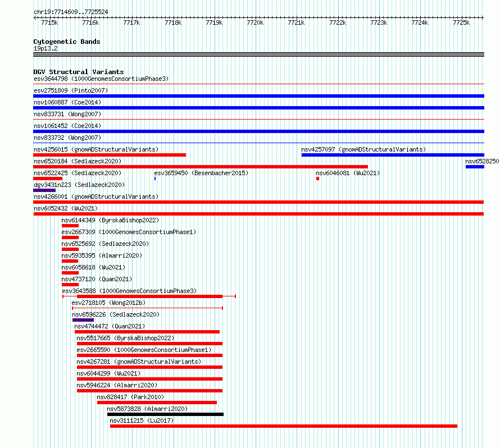The height and width of the screenshot is (448, 500).
Task: Select the nsv5935395 (Almarri2020) label
Action: pos(102,255)
